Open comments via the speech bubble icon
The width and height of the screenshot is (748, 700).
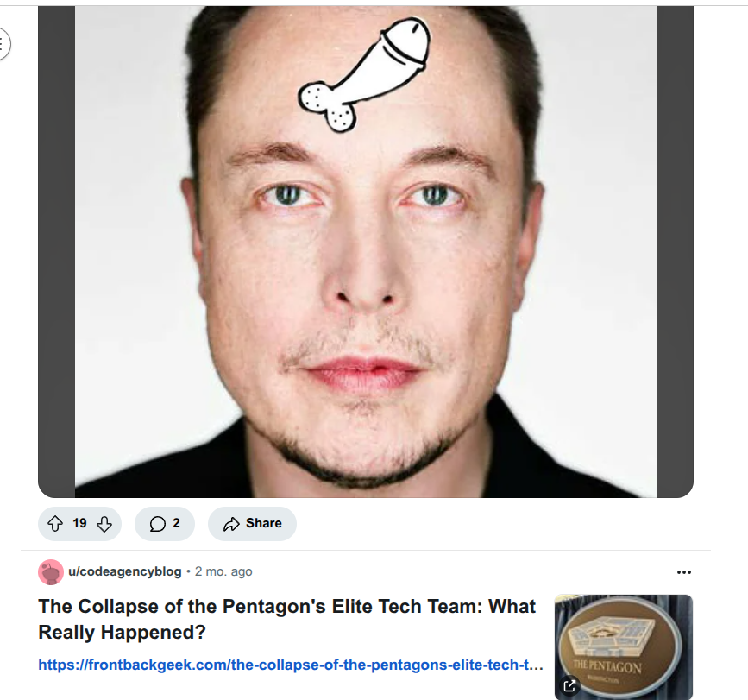pyautogui.click(x=157, y=523)
